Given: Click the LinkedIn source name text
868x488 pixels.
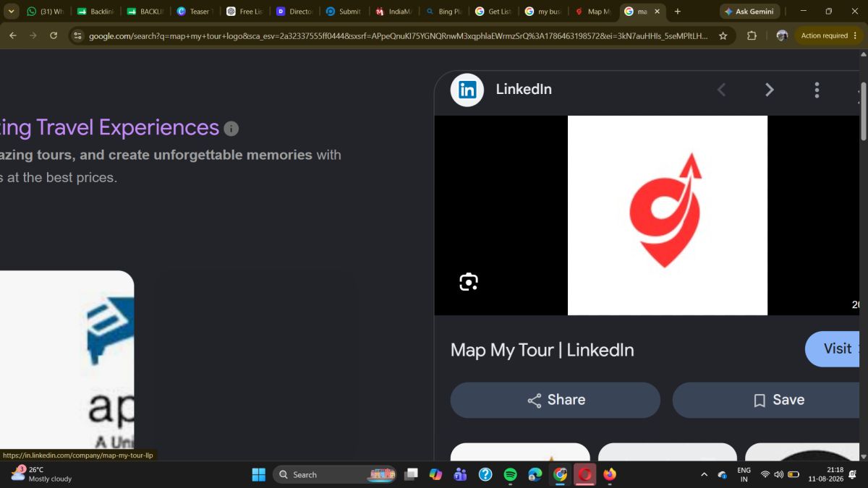Looking at the screenshot, I should click(x=524, y=89).
